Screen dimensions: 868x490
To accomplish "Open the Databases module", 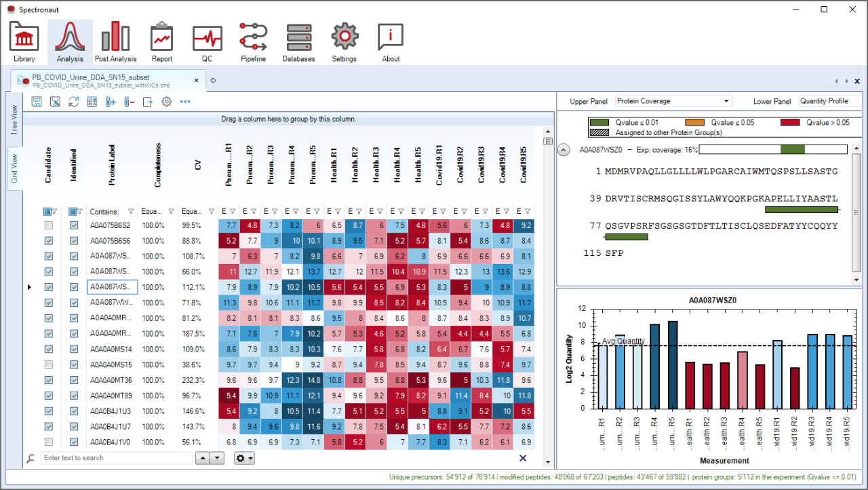I will pos(299,39).
